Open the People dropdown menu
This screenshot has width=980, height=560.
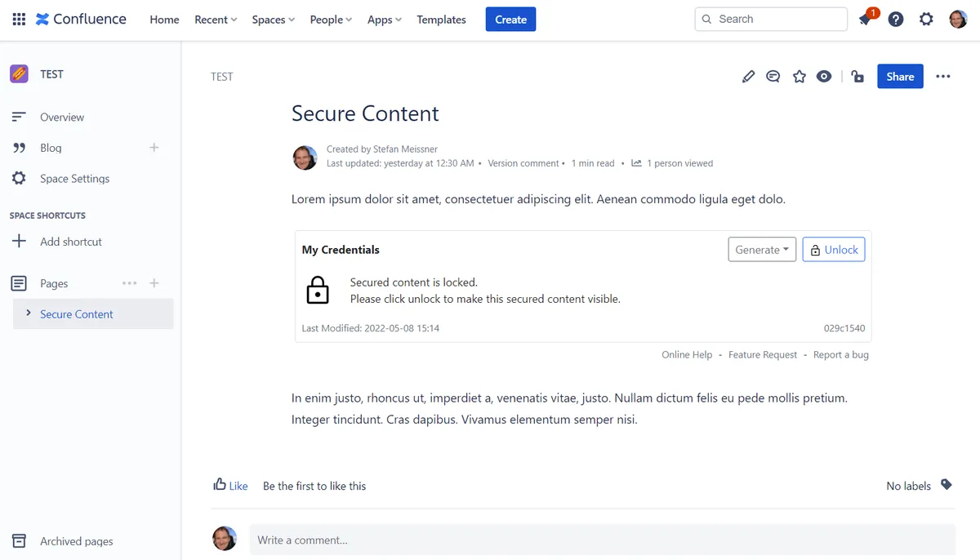click(x=331, y=20)
